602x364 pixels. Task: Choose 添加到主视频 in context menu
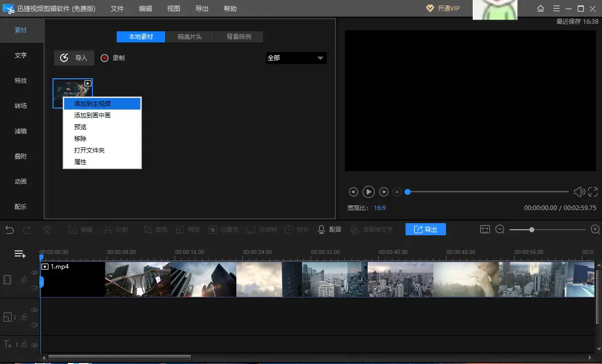(x=102, y=103)
